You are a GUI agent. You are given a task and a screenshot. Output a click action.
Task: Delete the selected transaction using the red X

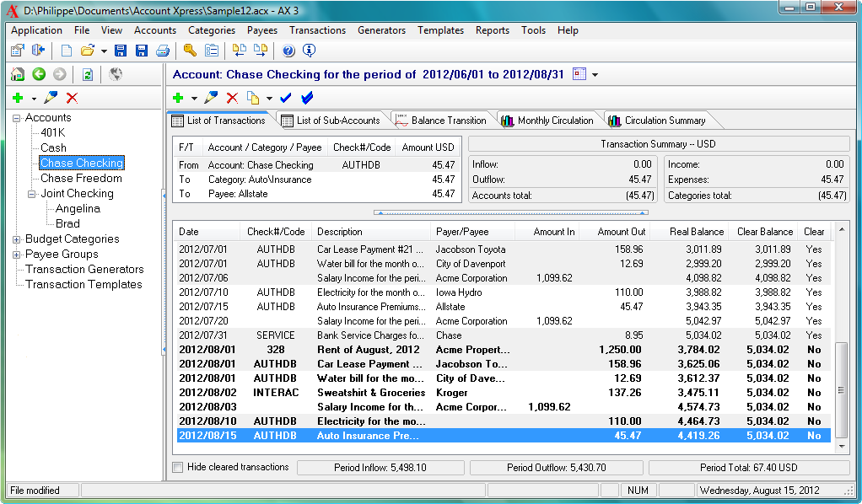coord(234,98)
